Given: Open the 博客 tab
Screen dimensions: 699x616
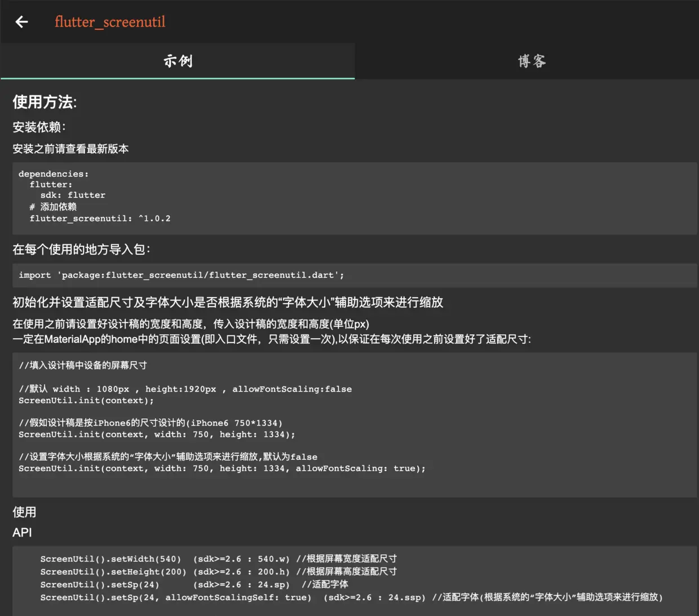Looking at the screenshot, I should click(532, 61).
